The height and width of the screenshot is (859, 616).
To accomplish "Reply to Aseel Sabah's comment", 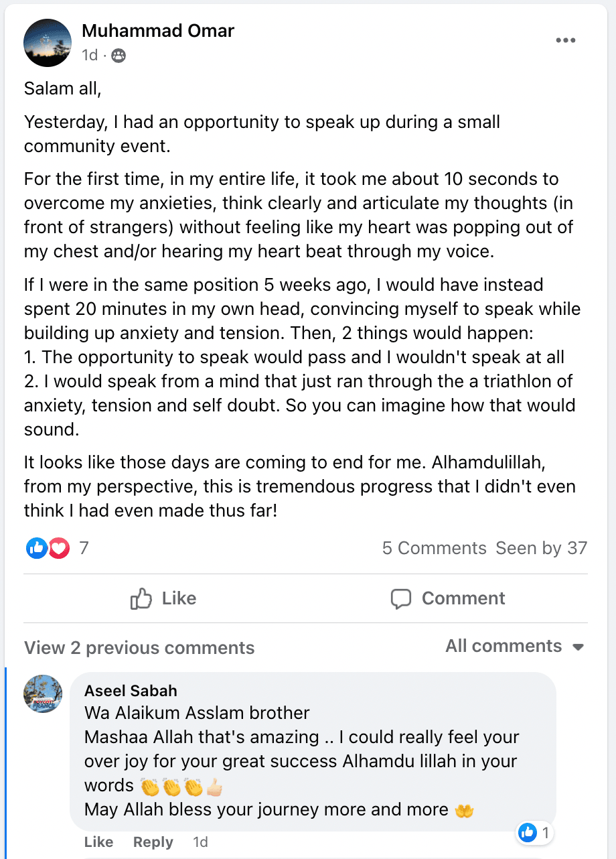I will [x=153, y=842].
